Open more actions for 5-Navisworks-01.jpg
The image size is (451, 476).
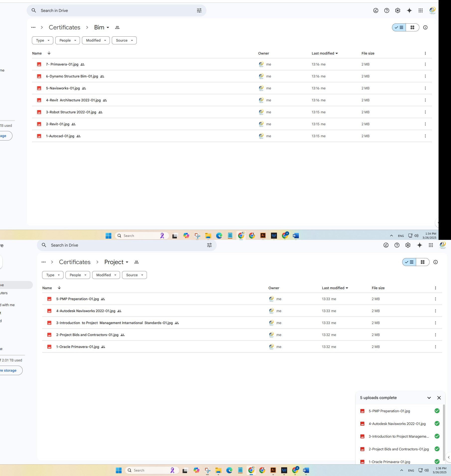point(425,88)
